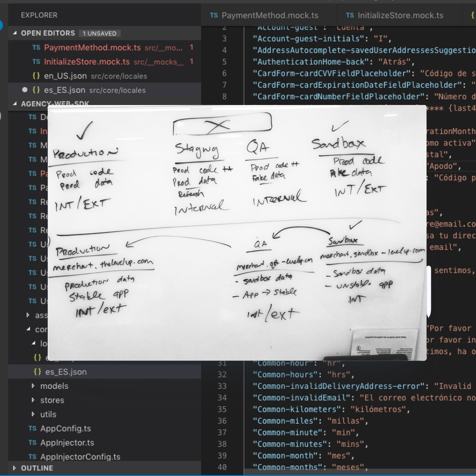The height and width of the screenshot is (476, 476).
Task: Select the utils folder in the explorer
Action: pos(48,414)
